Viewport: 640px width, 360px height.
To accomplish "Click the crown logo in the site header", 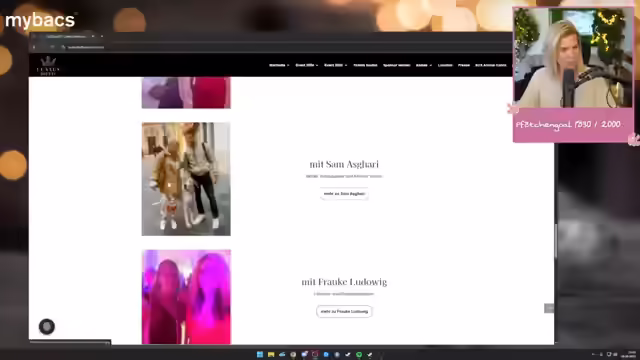I will click(48, 65).
